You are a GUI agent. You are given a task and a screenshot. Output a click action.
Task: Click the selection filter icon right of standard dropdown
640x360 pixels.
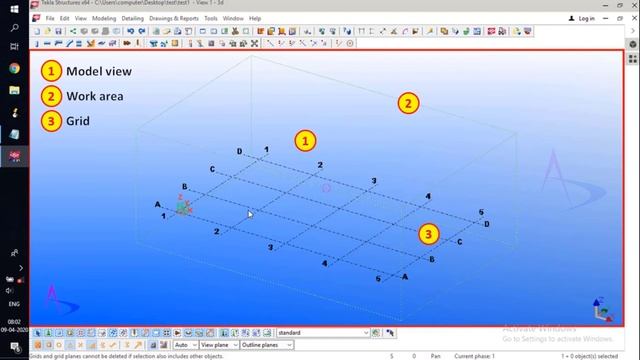click(376, 333)
